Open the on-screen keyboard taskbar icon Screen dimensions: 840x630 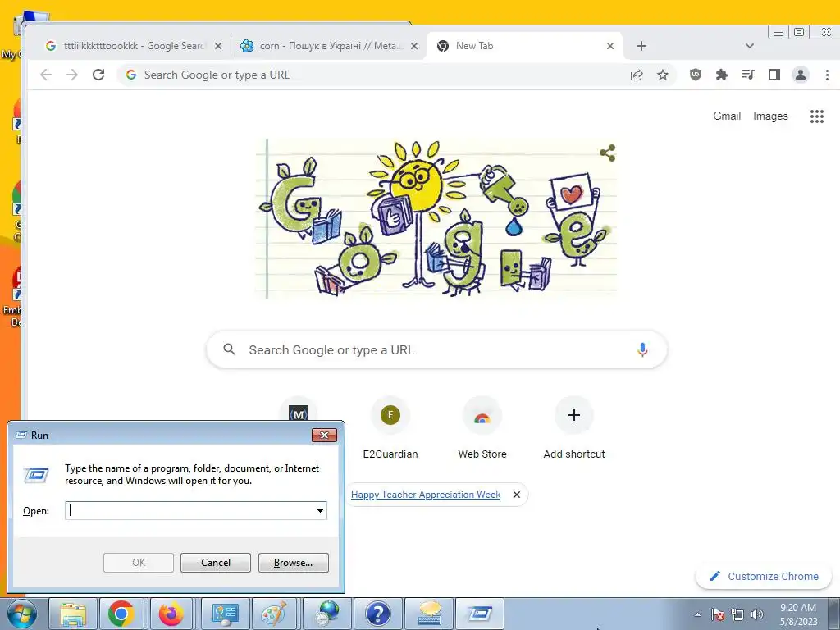428,614
